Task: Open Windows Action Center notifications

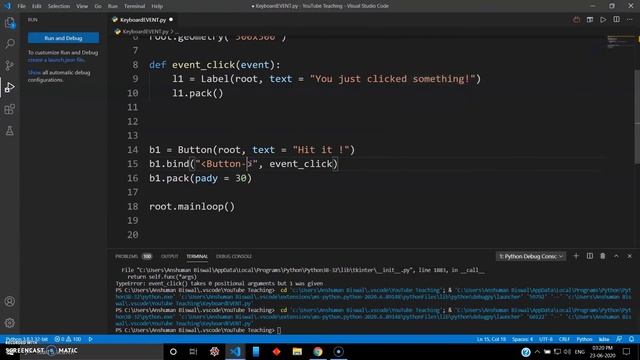Action: [x=627, y=351]
